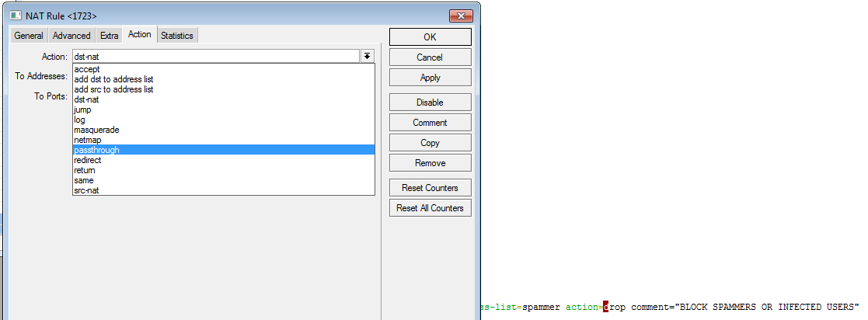This screenshot has width=868, height=320.
Task: Select add dst to address list option
Action: 224,79
